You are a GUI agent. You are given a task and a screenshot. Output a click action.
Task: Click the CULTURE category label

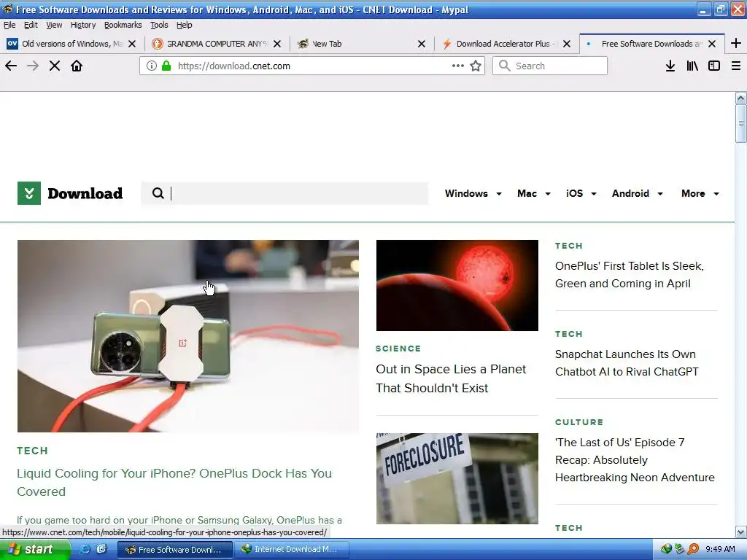(579, 422)
